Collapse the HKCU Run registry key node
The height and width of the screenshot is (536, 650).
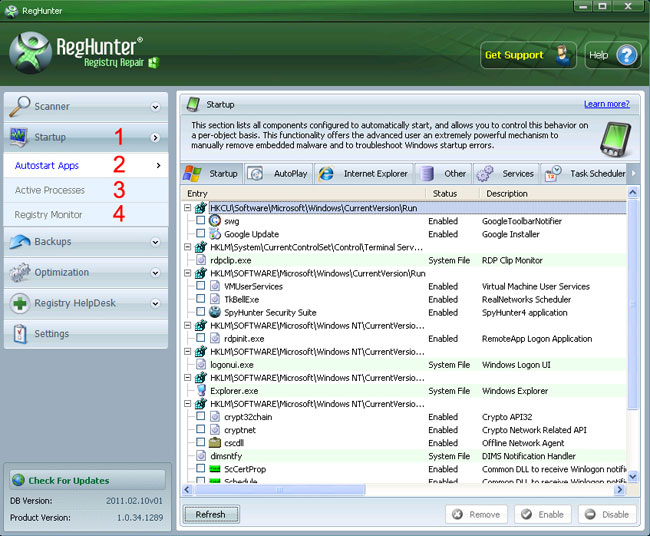point(188,208)
